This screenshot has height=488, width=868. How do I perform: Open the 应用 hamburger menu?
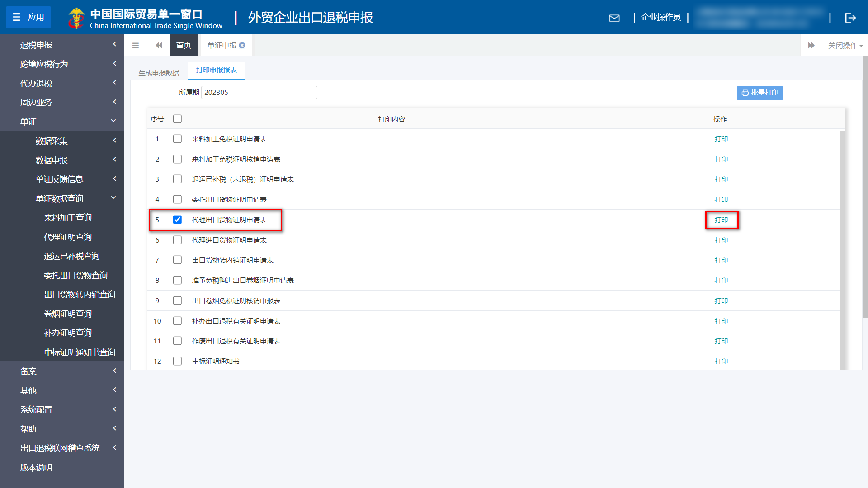(x=28, y=17)
